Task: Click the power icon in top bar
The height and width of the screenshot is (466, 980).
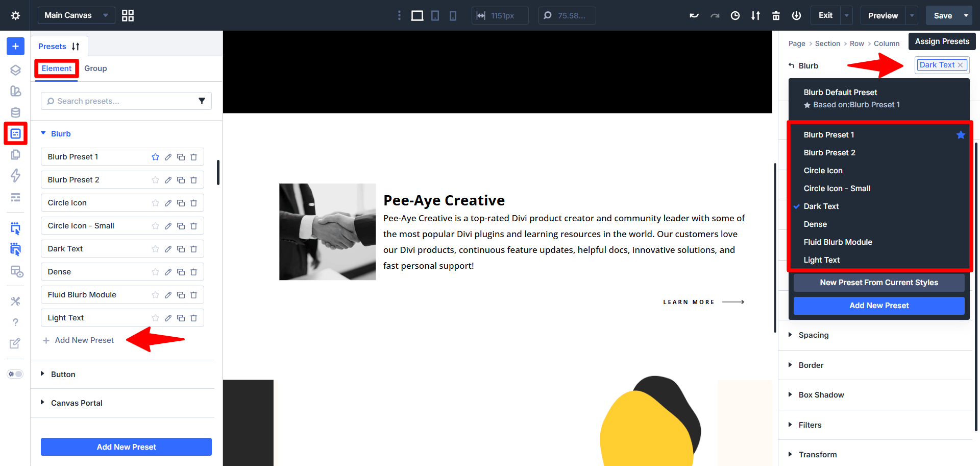Action: coord(796,15)
